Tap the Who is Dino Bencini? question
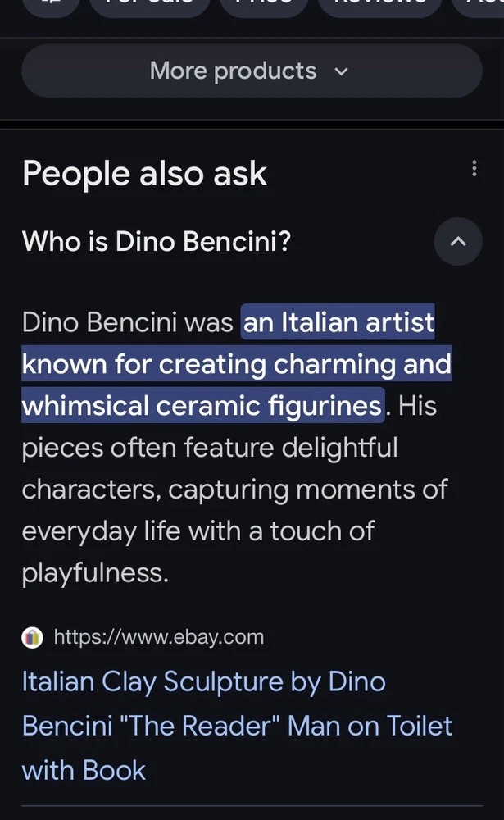Image resolution: width=504 pixels, height=820 pixels. click(x=157, y=242)
